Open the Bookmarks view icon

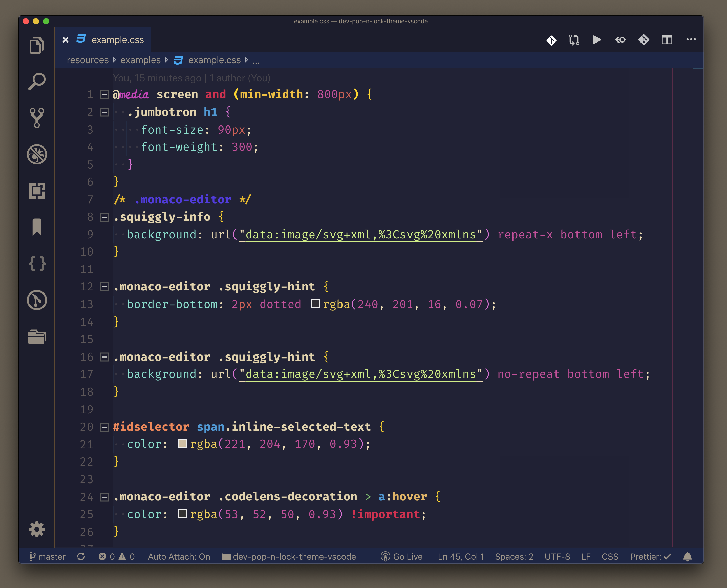click(x=37, y=227)
